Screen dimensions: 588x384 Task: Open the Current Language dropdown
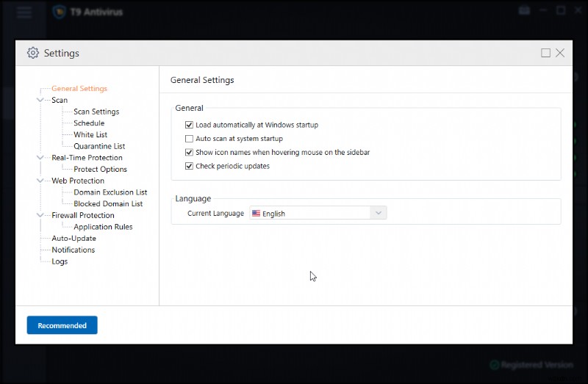(x=378, y=213)
